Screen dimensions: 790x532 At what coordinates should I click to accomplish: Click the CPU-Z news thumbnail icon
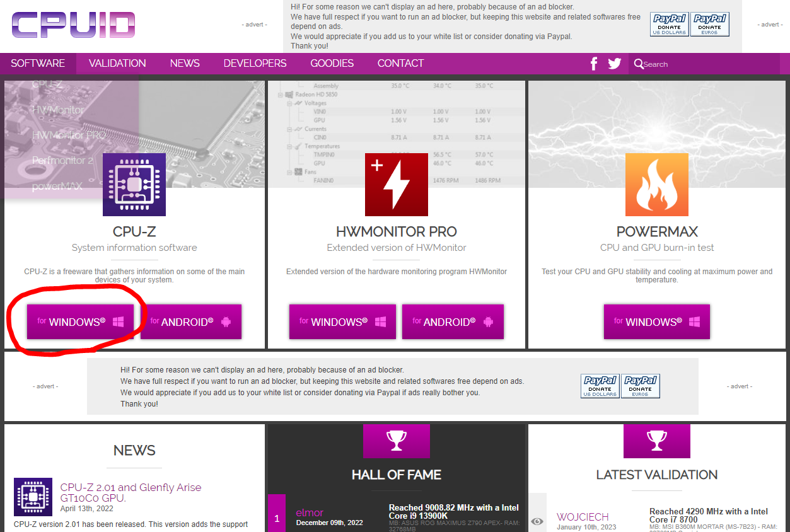33,497
